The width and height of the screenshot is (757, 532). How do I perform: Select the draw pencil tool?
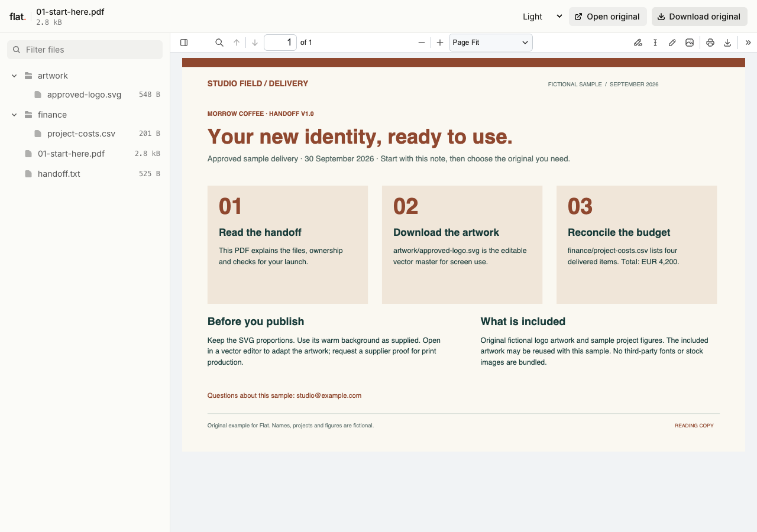click(x=672, y=43)
